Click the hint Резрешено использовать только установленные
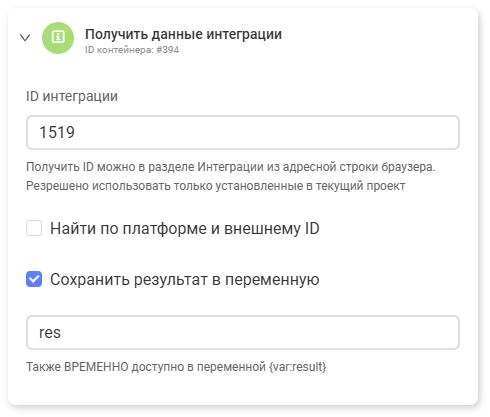The width and height of the screenshot is (490, 417). 216,186
